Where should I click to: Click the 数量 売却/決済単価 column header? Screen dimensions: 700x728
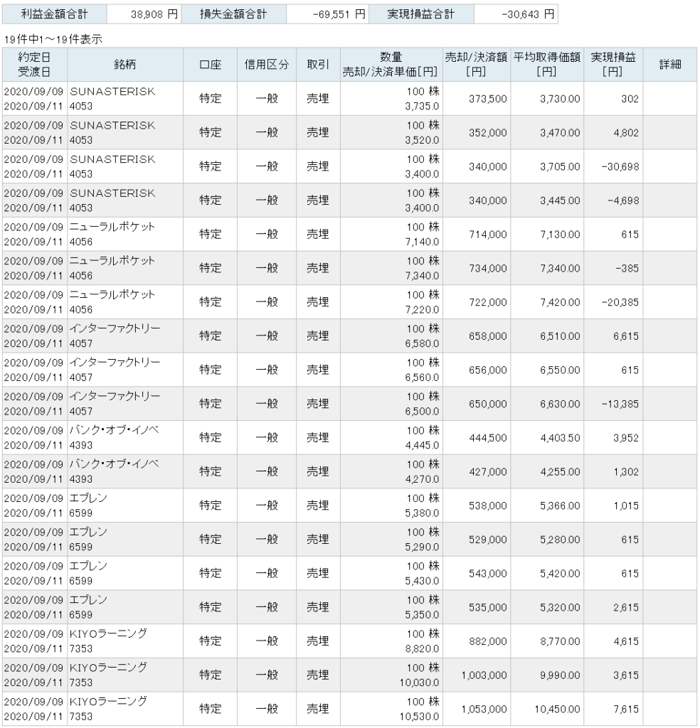(391, 65)
